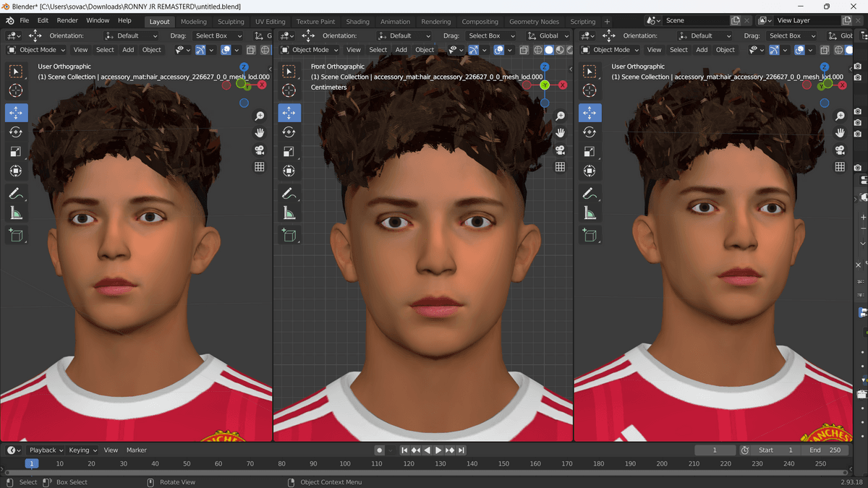The image size is (868, 488).
Task: Select Scale tool in right viewport
Action: click(x=590, y=152)
